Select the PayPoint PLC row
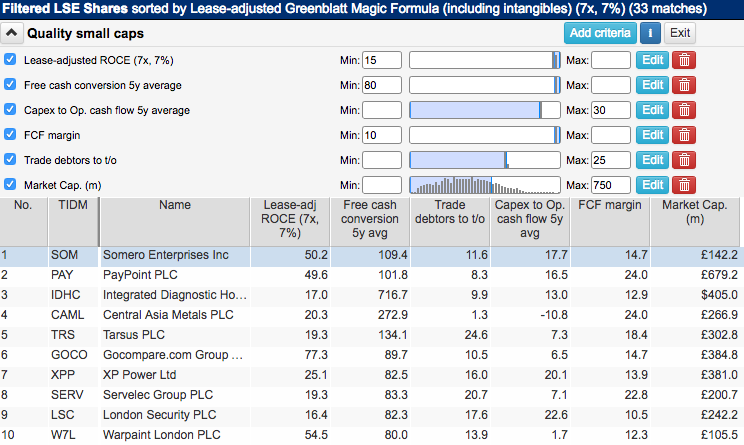744x445 pixels. [x=370, y=275]
